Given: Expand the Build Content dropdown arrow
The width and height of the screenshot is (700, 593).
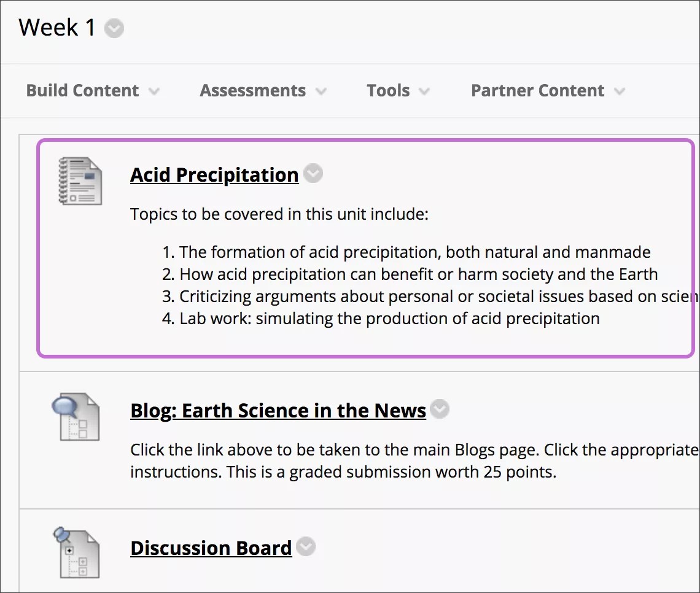Looking at the screenshot, I should click(x=154, y=90).
